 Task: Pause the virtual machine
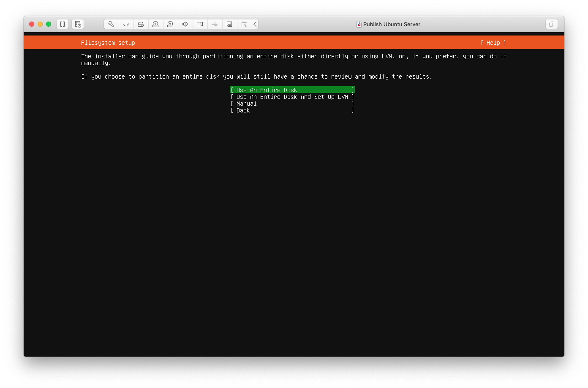(63, 24)
